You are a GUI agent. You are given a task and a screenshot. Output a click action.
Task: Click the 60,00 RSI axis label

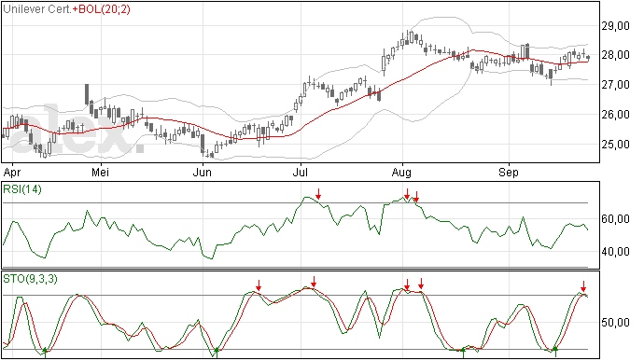[x=615, y=219]
